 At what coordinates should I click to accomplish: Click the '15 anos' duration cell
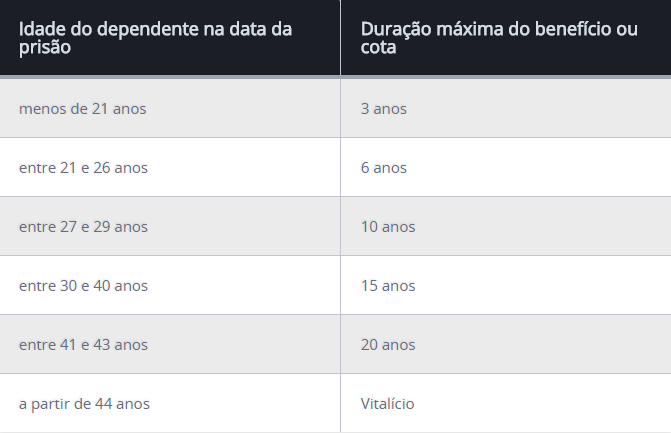(388, 285)
